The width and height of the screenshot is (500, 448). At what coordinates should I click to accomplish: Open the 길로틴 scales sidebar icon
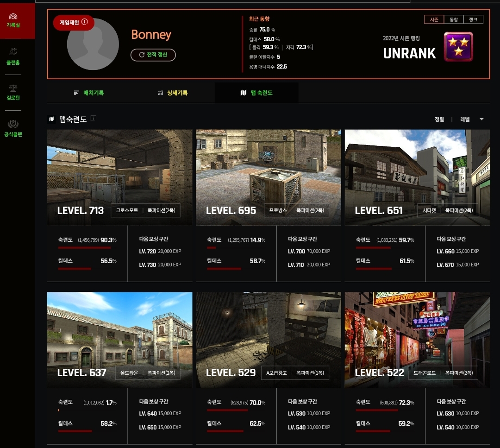(x=13, y=88)
